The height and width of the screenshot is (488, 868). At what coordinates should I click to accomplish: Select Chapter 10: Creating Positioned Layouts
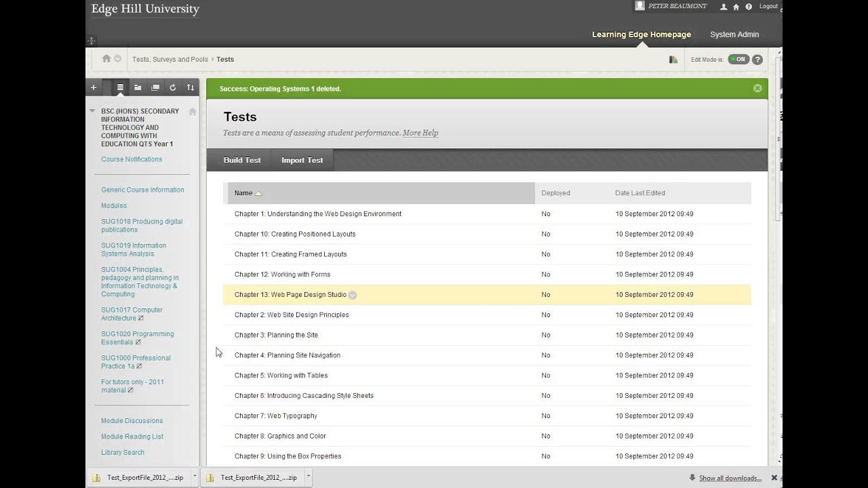click(x=295, y=234)
